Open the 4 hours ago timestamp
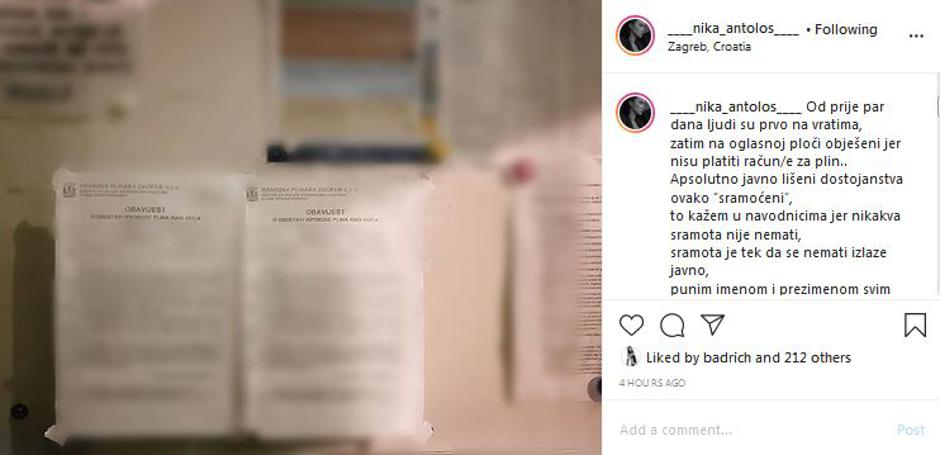940x455 pixels. 652,382
